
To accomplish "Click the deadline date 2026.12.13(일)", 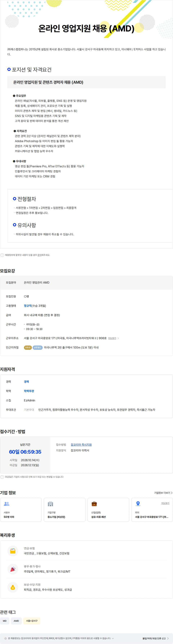I will [30, 465].
